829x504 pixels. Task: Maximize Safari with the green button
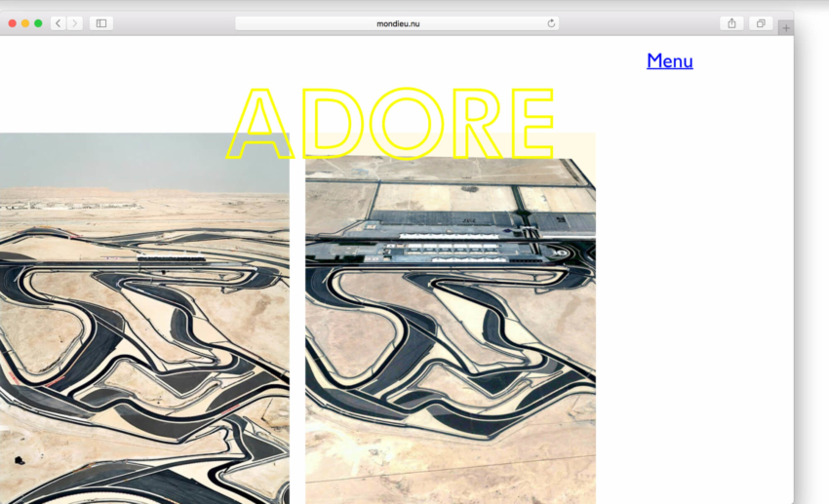tap(38, 23)
